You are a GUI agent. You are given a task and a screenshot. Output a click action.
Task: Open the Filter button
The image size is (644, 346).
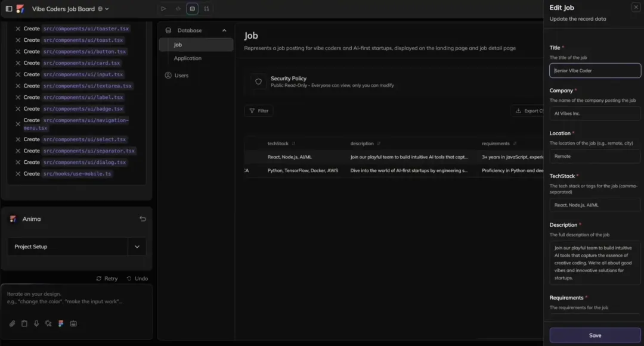pyautogui.click(x=259, y=111)
